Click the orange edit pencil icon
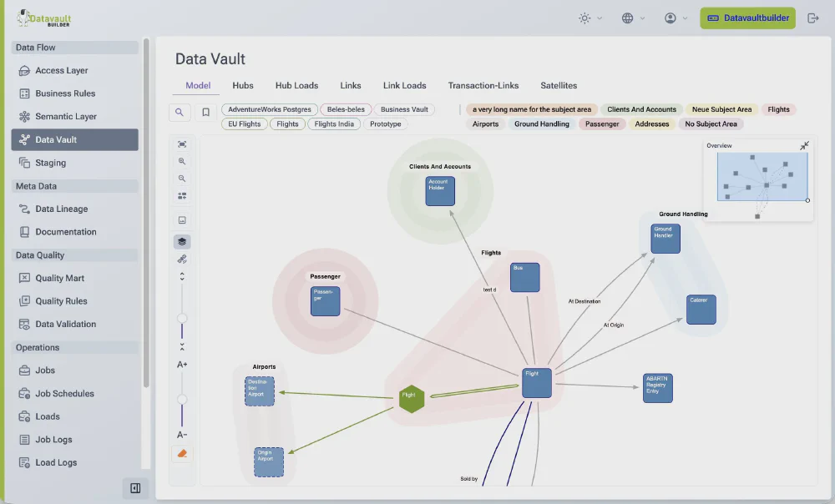Viewport: 835px width, 504px height. (x=182, y=453)
